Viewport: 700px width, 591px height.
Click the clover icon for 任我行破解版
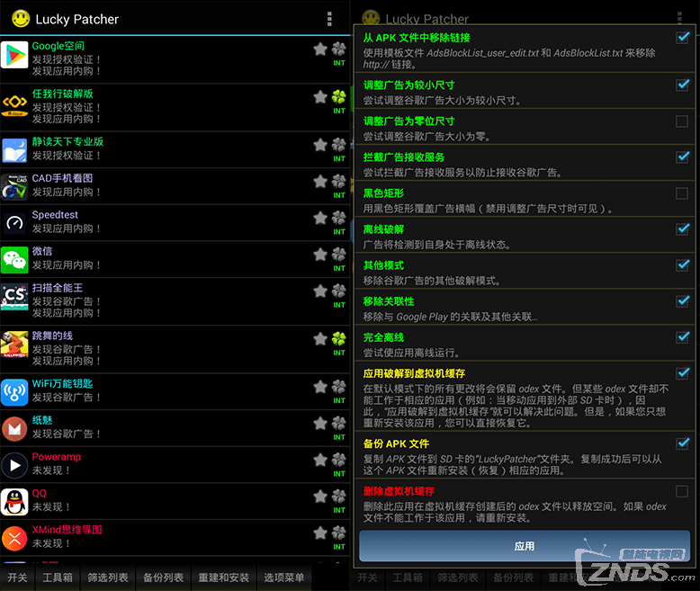pos(339,96)
